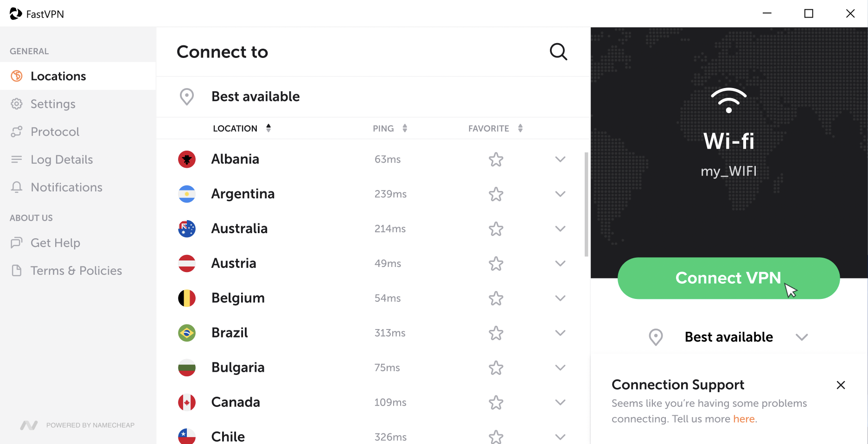The image size is (868, 444).
Task: Click the Connect VPN button
Action: point(728,278)
